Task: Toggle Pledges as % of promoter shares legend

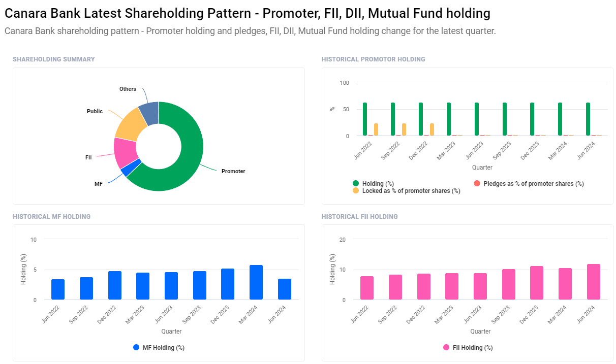Action: pos(529,183)
